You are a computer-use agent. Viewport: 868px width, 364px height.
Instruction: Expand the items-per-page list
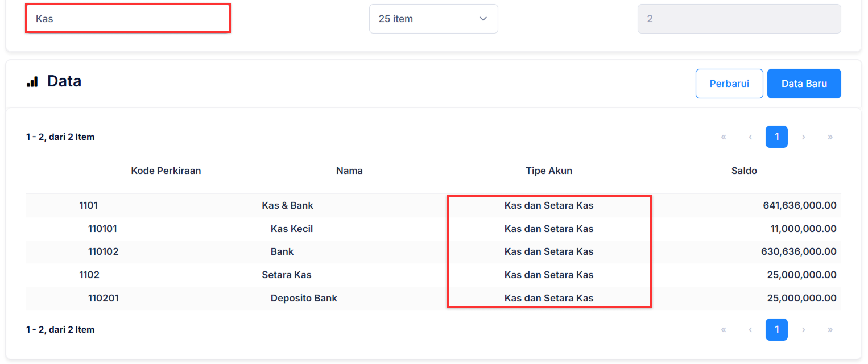click(x=433, y=18)
